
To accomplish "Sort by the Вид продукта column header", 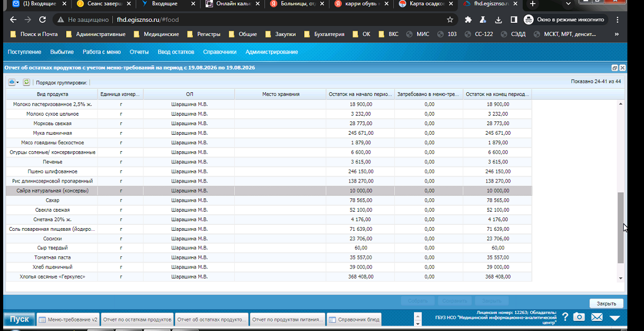I will pos(52,94).
